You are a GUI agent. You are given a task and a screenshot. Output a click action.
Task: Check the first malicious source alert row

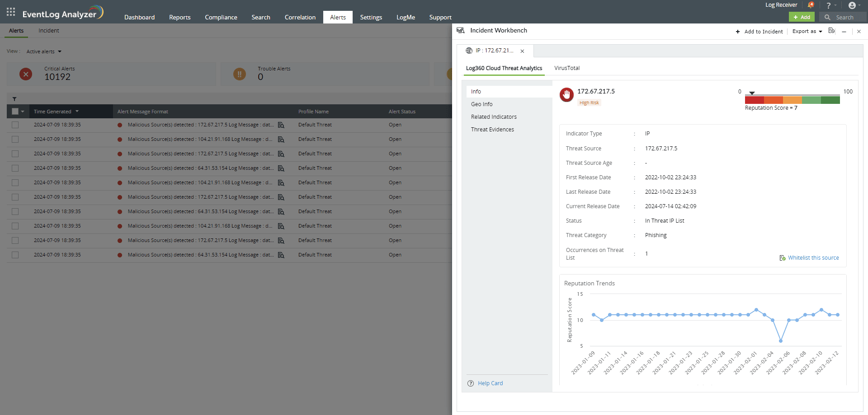tap(15, 125)
